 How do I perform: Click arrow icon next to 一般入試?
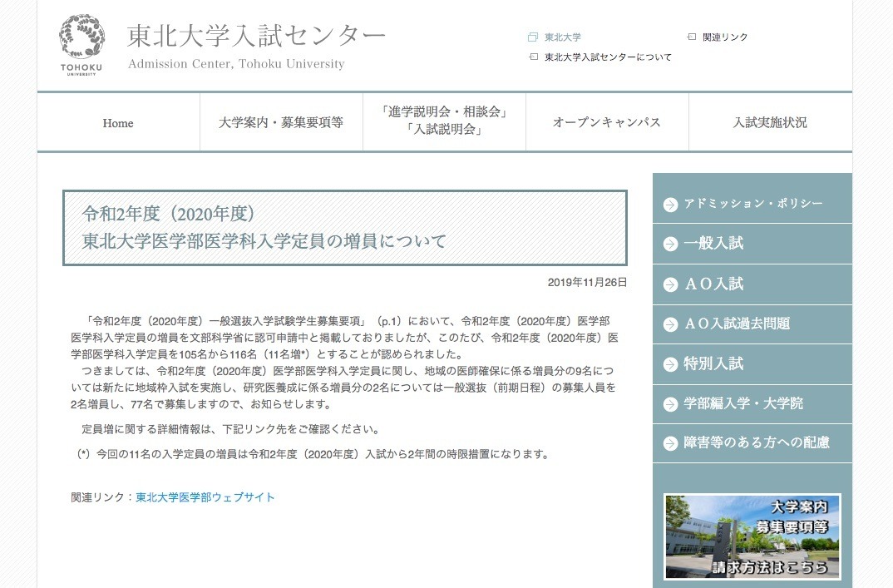[671, 244]
